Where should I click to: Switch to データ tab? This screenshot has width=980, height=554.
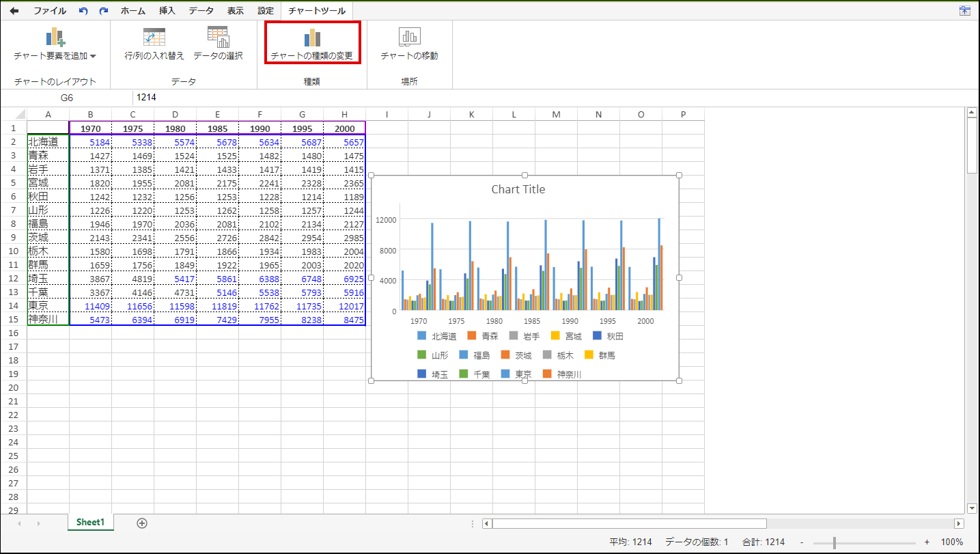[201, 11]
